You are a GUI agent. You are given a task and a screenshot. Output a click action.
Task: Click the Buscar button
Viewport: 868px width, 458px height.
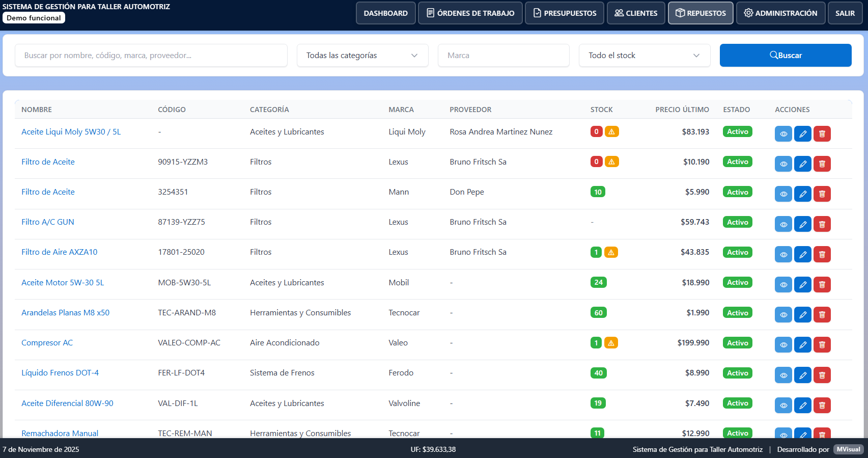(786, 55)
